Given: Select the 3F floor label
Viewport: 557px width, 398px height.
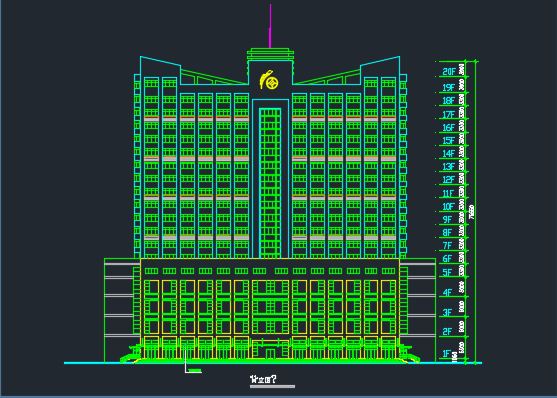Looking at the screenshot, I should click(447, 312).
